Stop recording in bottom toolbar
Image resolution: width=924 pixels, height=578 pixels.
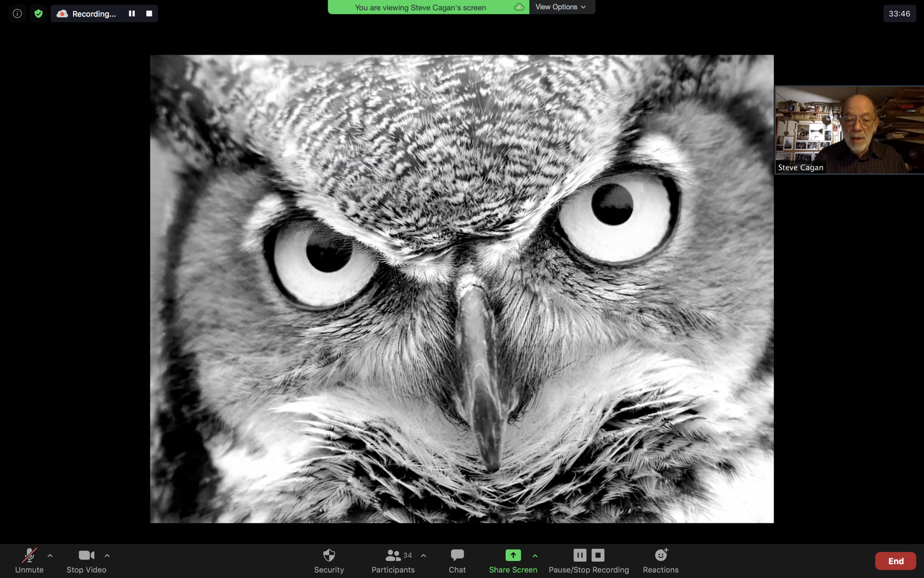pyautogui.click(x=598, y=555)
